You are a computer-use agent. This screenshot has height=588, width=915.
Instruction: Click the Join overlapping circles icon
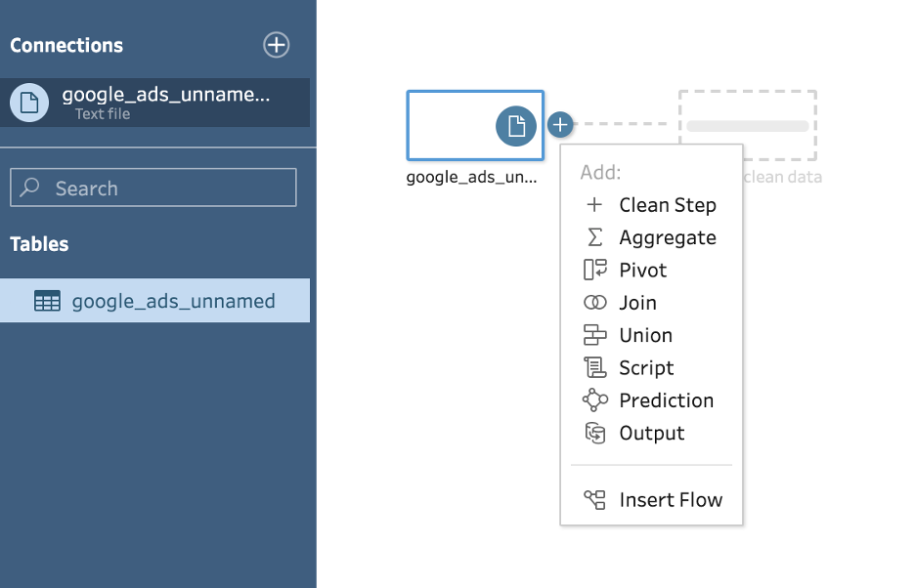pos(594,303)
